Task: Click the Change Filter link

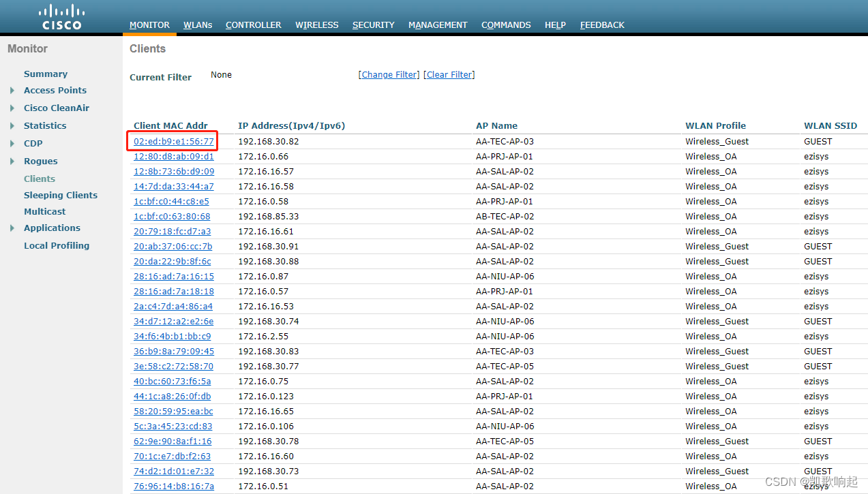Action: tap(389, 74)
